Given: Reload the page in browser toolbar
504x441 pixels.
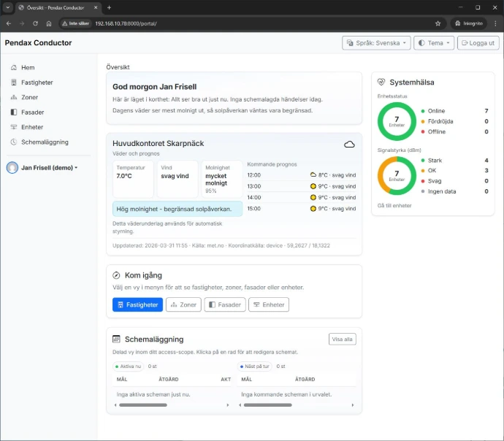Looking at the screenshot, I should coord(35,23).
